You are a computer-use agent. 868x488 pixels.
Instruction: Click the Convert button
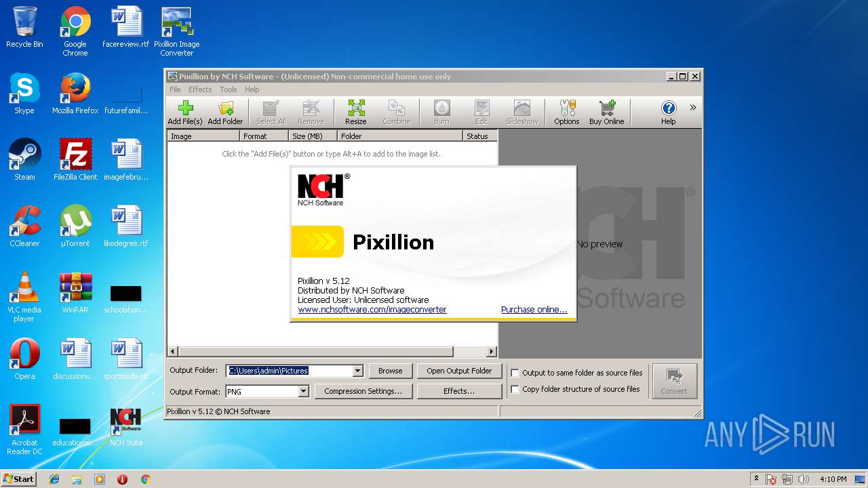[x=674, y=381]
